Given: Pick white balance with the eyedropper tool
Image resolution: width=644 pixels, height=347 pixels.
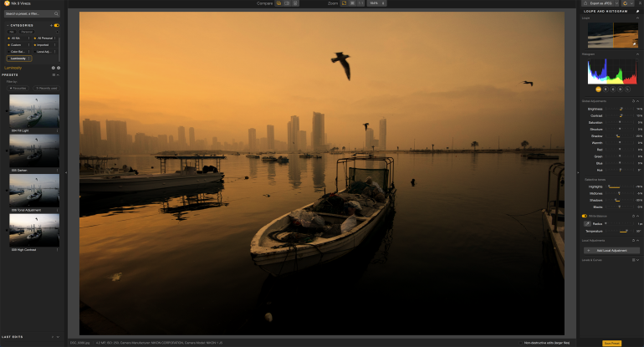Looking at the screenshot, I should 587,224.
